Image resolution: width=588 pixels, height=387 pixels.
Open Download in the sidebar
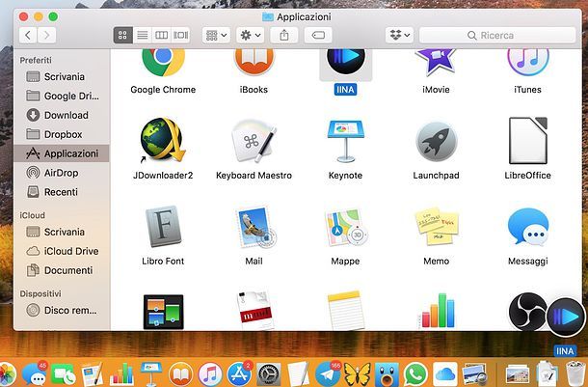(62, 115)
